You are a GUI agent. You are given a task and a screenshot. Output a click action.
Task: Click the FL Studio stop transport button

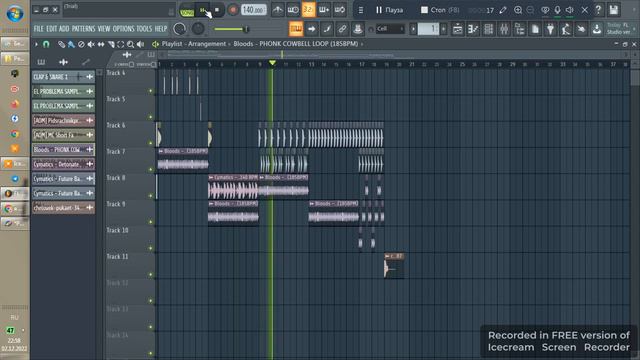click(x=217, y=10)
